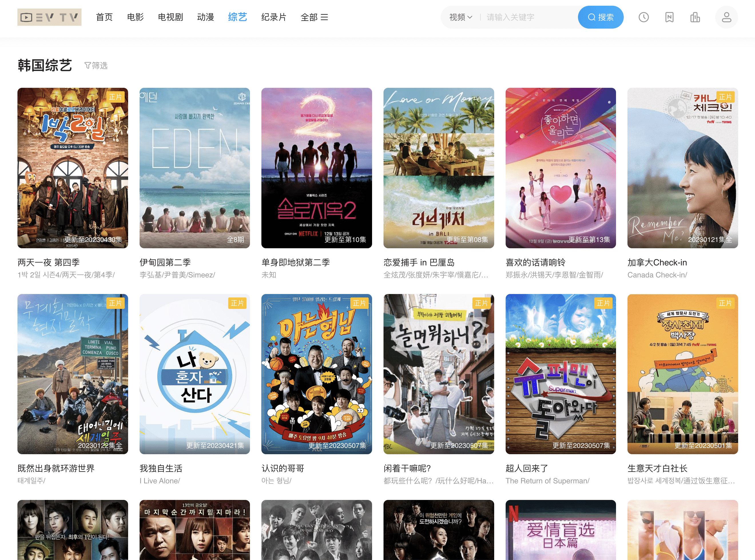Open the 电视剧 section
Screen dimensions: 755x560
click(x=170, y=17)
